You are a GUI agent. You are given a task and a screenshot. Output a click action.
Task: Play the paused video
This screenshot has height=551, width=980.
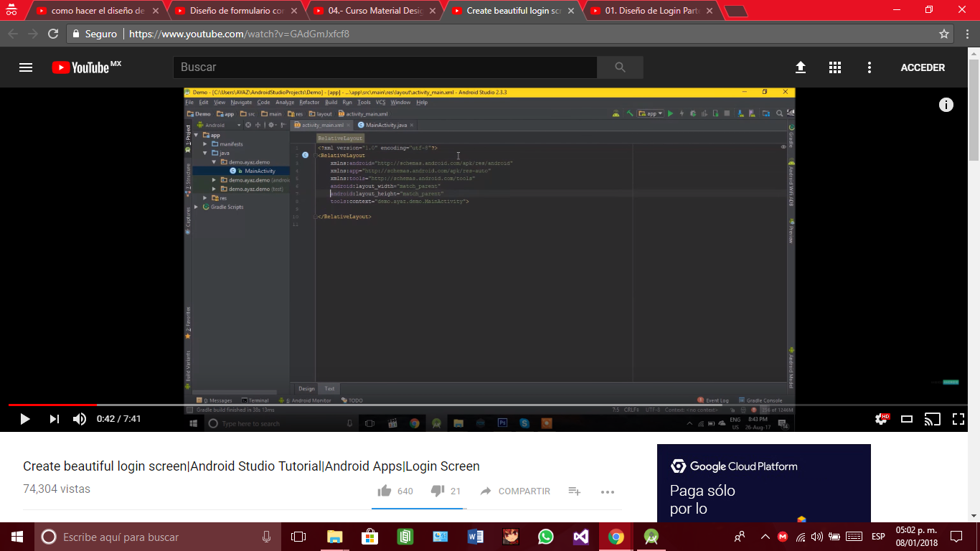coord(25,419)
